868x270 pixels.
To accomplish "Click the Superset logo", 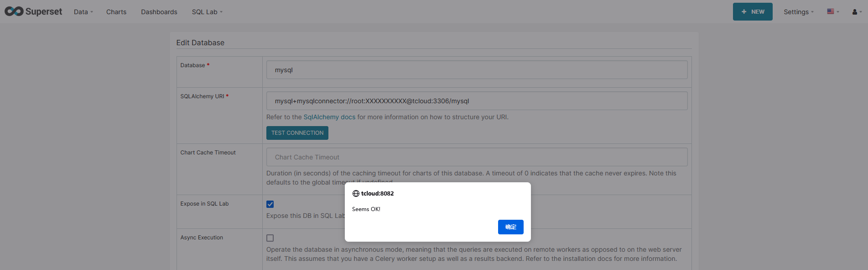I will point(33,11).
